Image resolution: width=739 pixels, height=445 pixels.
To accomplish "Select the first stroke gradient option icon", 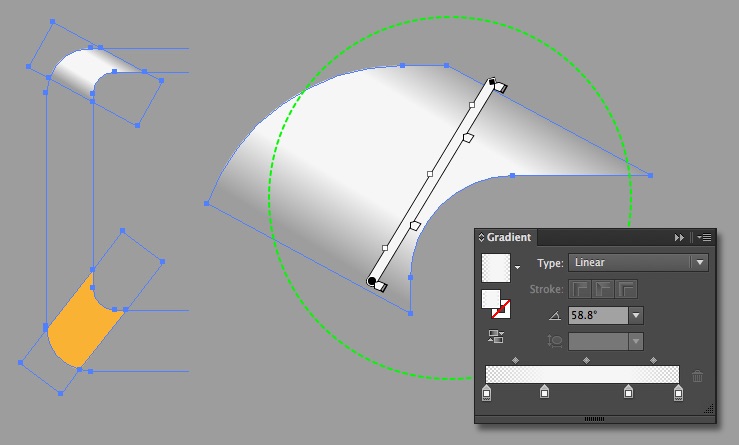I will tap(579, 290).
